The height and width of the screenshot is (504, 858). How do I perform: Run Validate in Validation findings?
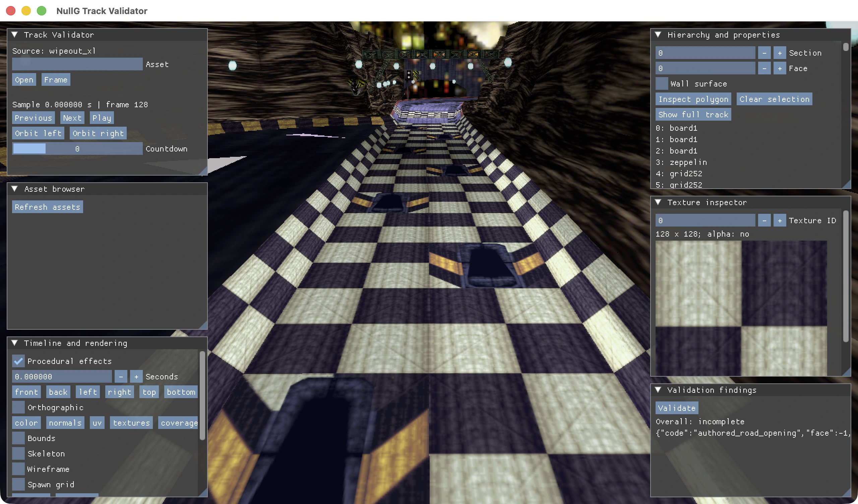[x=677, y=407]
